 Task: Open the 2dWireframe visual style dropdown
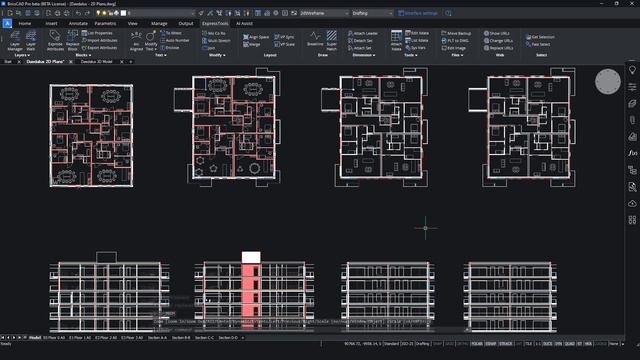pos(324,13)
